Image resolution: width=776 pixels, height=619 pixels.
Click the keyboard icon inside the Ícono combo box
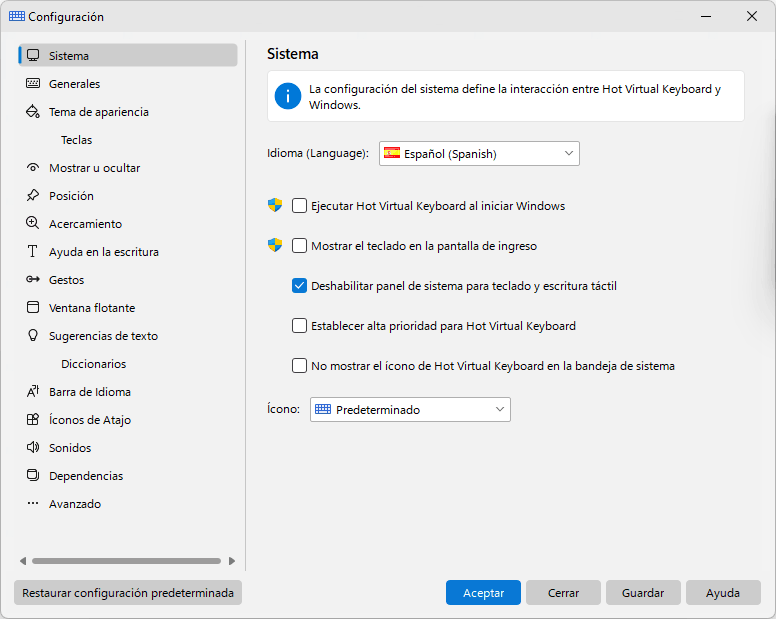(x=323, y=409)
